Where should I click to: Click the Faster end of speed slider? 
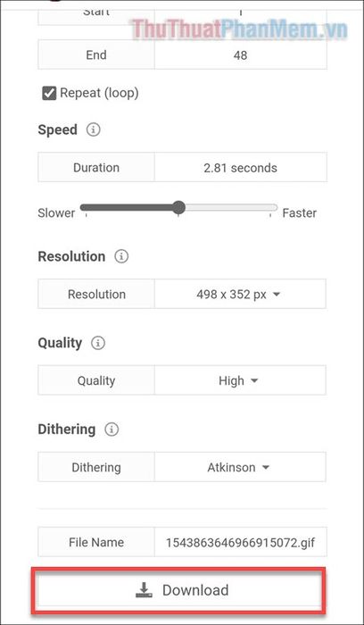(271, 208)
